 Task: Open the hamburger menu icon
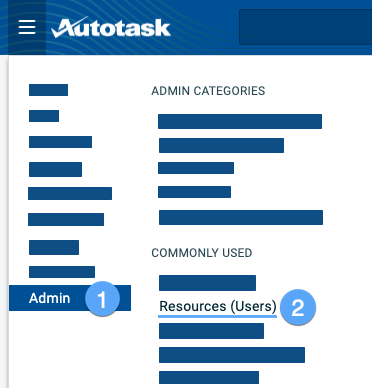click(x=27, y=27)
